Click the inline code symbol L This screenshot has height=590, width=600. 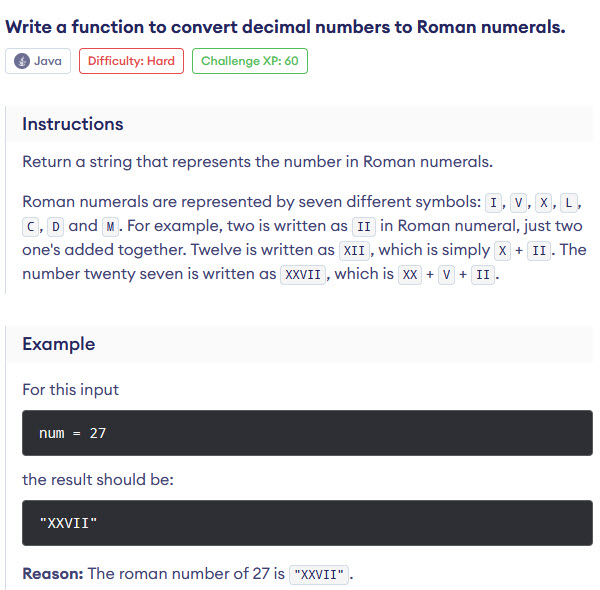click(569, 202)
